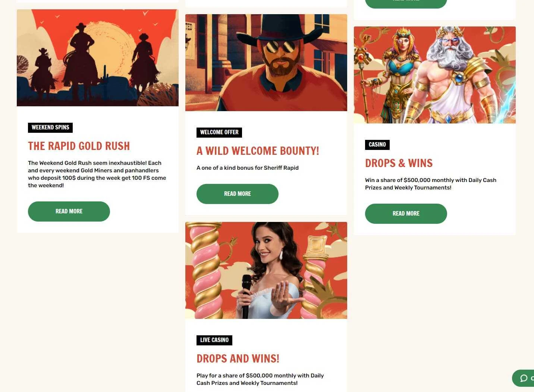Image resolution: width=534 pixels, height=392 pixels.
Task: Select the Casino category tag
Action: 377,145
